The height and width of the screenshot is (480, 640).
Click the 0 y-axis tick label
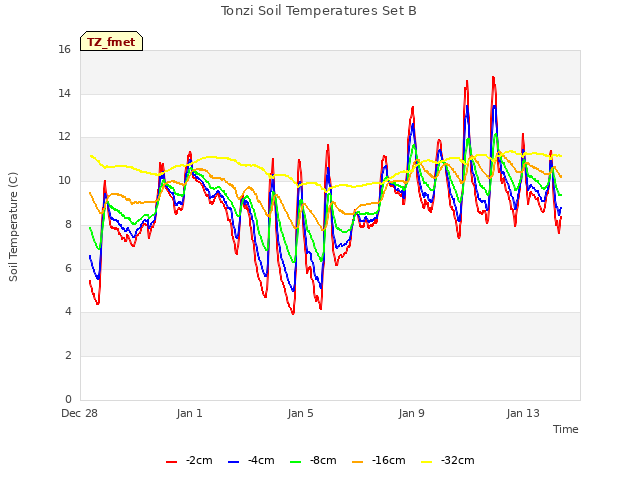pos(68,399)
